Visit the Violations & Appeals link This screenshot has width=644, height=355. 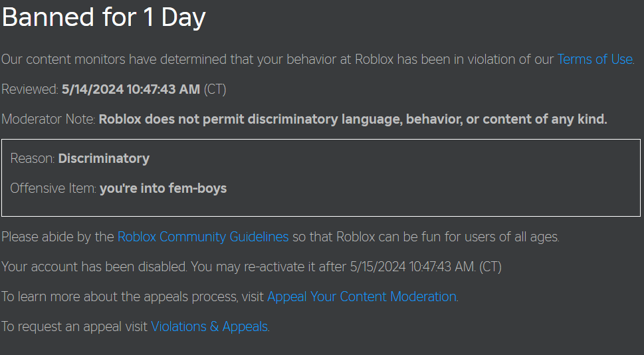coord(209,326)
